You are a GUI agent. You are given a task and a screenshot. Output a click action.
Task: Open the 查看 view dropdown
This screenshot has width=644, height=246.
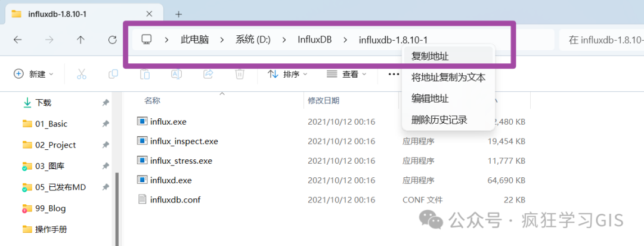348,74
